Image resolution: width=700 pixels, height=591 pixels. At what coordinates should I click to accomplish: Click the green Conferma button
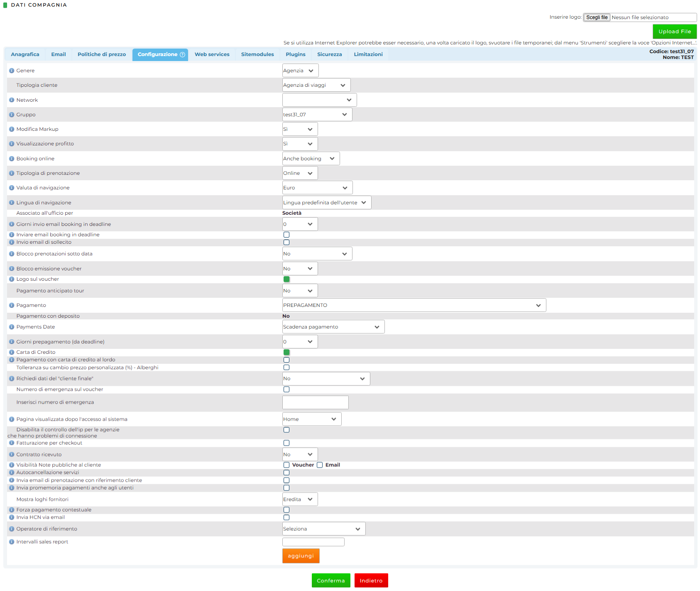pyautogui.click(x=330, y=581)
